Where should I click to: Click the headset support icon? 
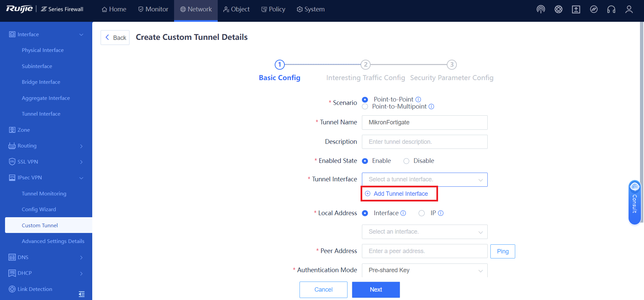[x=611, y=9]
